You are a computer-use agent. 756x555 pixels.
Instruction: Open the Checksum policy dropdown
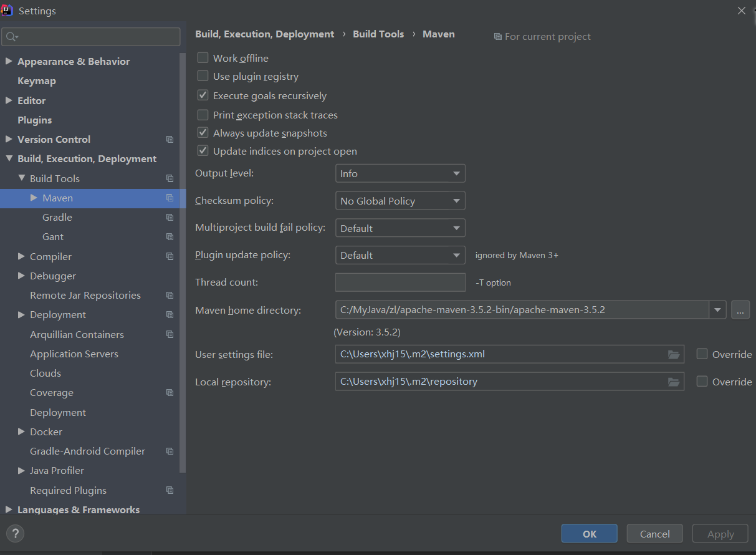pos(400,201)
